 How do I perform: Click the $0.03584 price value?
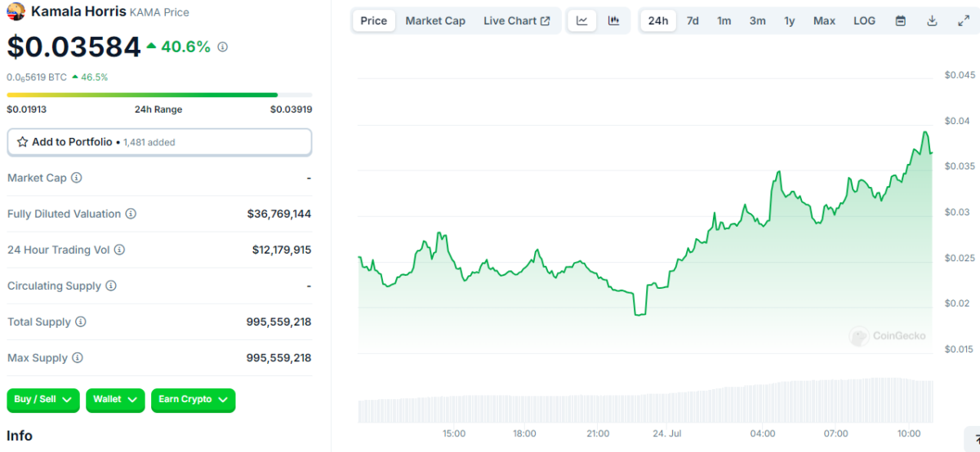pyautogui.click(x=73, y=47)
